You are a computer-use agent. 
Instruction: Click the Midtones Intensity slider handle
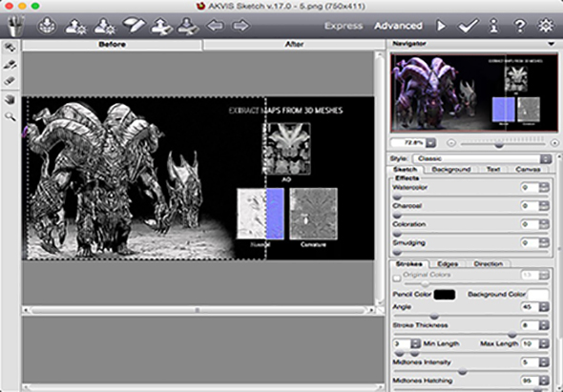click(x=463, y=372)
